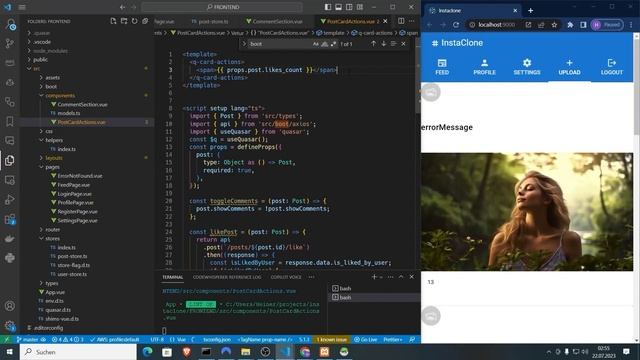Open editor More Actions menu
The height and width of the screenshot is (360, 640).
(412, 21)
